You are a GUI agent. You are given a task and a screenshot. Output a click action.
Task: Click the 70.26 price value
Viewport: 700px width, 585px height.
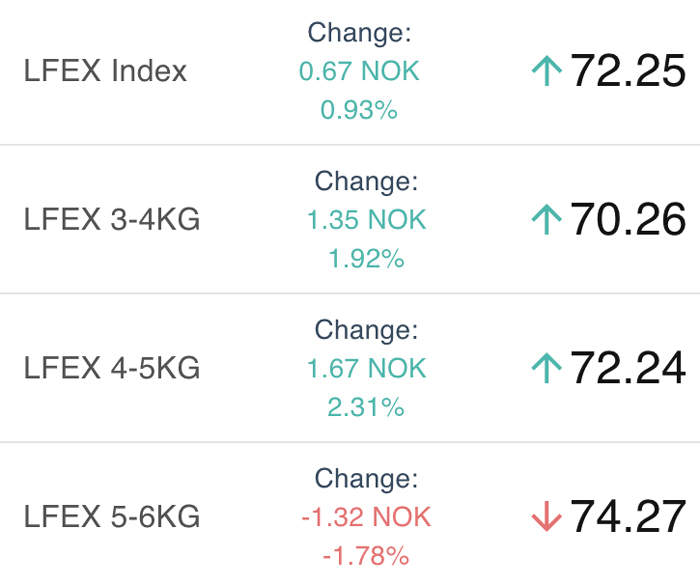628,219
